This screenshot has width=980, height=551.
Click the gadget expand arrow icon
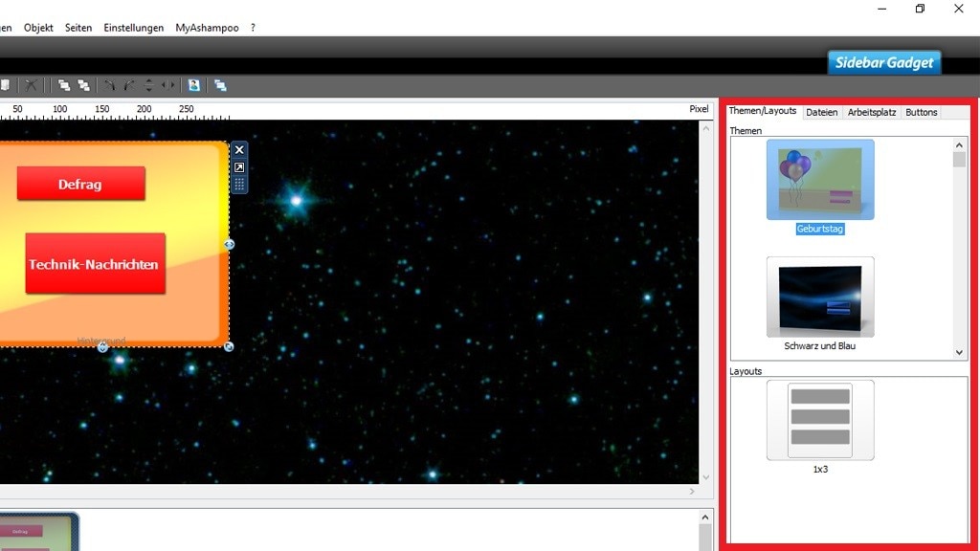pos(238,166)
